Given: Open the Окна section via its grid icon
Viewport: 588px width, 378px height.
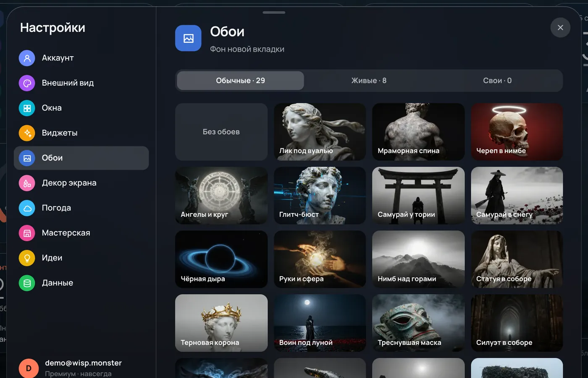Looking at the screenshot, I should click(27, 108).
